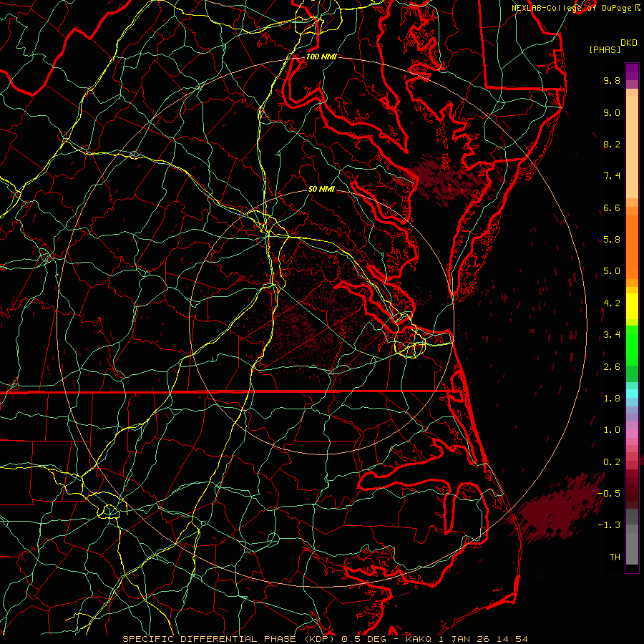Image resolution: width=644 pixels, height=644 pixels.
Task: Click the 1.0 value on color scale
Action: (x=612, y=430)
